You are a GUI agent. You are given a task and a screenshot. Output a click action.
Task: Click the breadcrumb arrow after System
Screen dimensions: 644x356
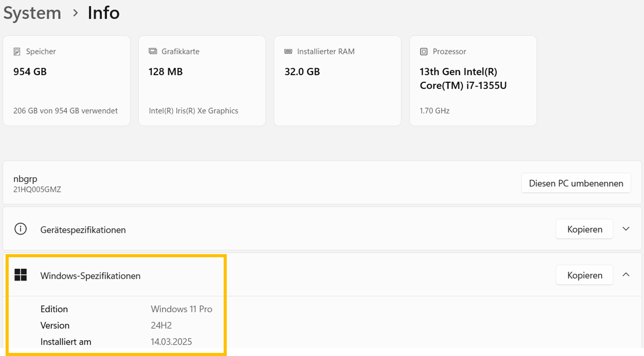75,13
